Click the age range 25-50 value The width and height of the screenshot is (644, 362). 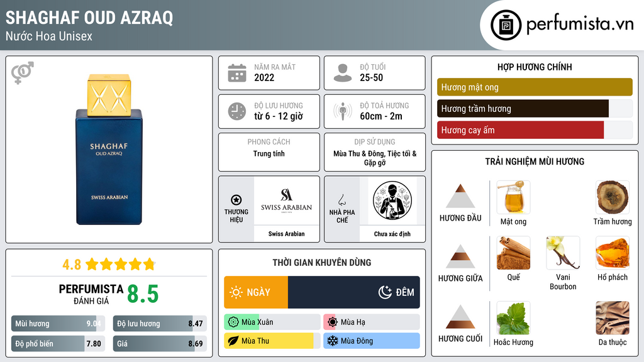coord(371,77)
